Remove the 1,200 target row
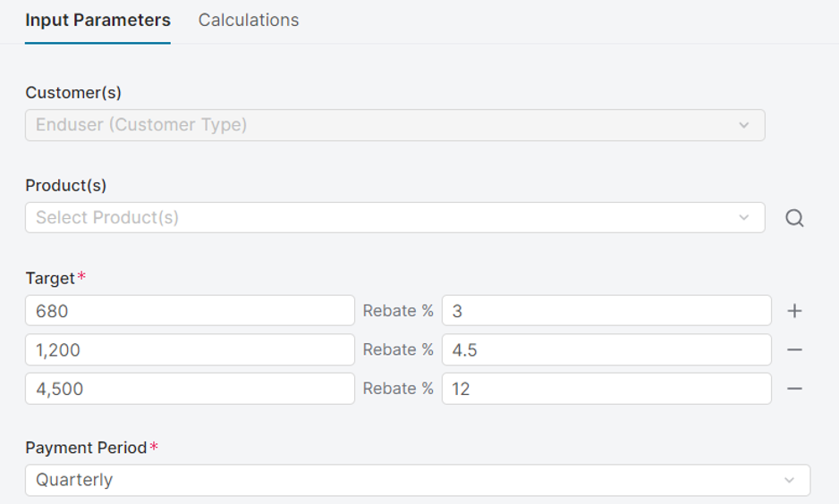Viewport: 839px width, 504px height. [x=794, y=349]
